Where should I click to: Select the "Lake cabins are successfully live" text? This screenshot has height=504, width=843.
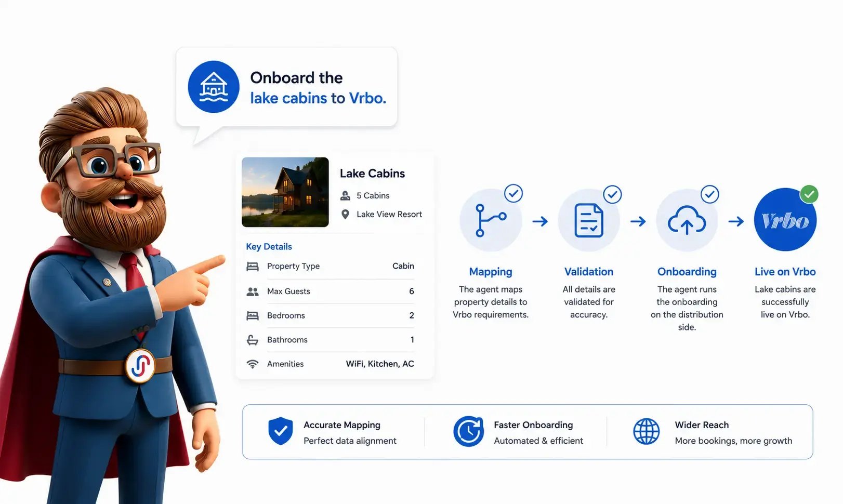click(785, 302)
